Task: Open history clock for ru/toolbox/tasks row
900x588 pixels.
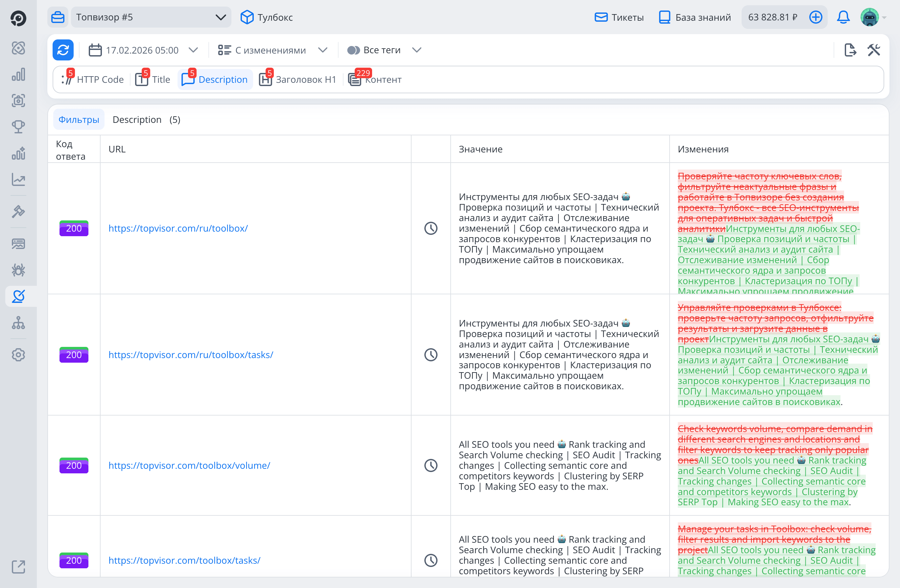Action: 431,355
